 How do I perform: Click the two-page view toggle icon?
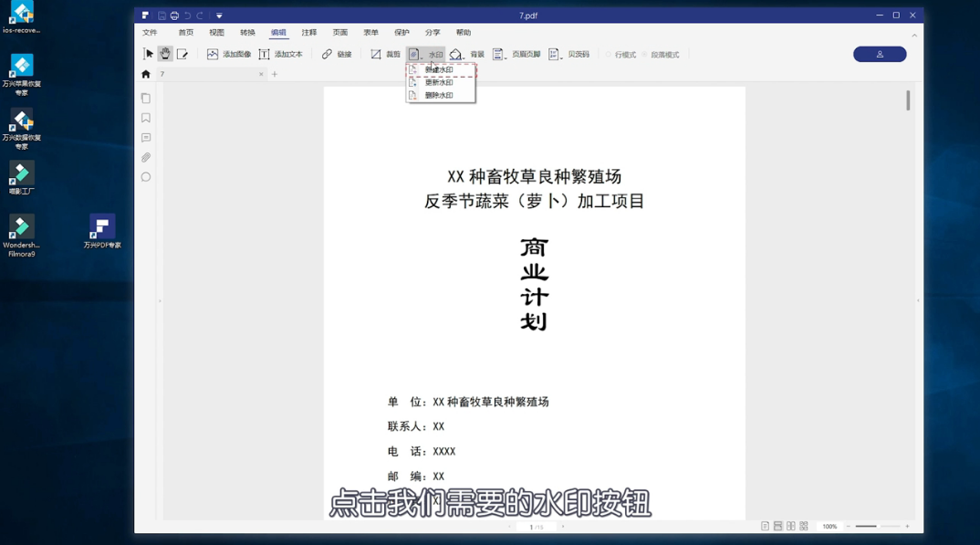(791, 525)
